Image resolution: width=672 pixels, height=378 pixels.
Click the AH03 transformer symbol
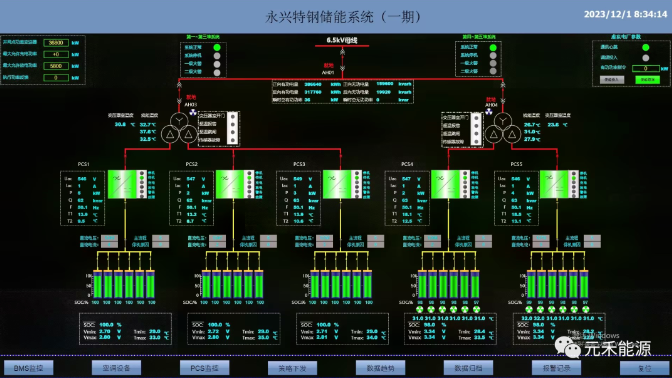tap(179, 128)
